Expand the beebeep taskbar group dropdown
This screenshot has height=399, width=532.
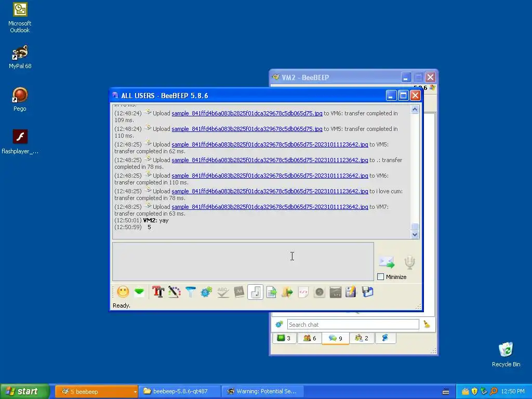135,392
